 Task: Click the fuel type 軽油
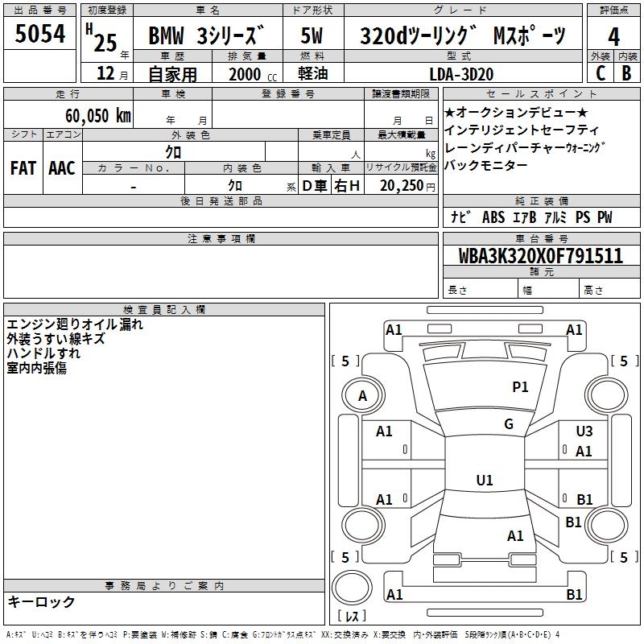pyautogui.click(x=313, y=73)
